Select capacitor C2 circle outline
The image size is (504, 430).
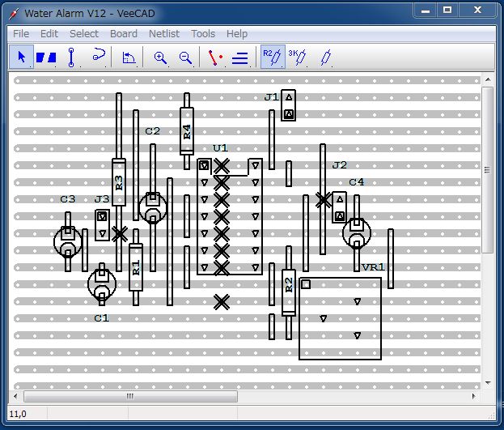click(153, 208)
